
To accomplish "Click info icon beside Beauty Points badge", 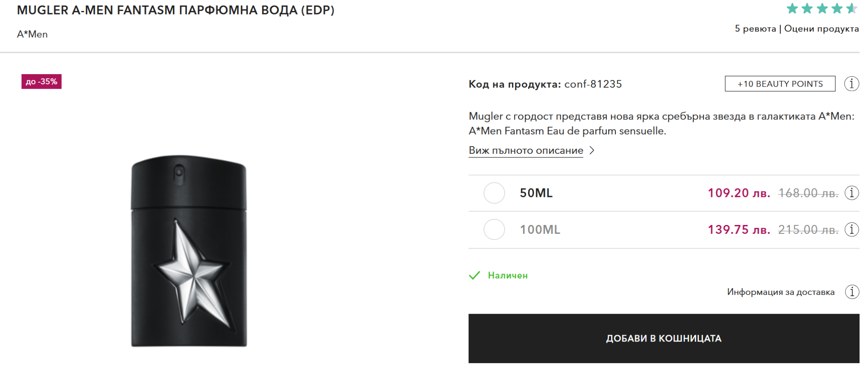I will coord(851,84).
